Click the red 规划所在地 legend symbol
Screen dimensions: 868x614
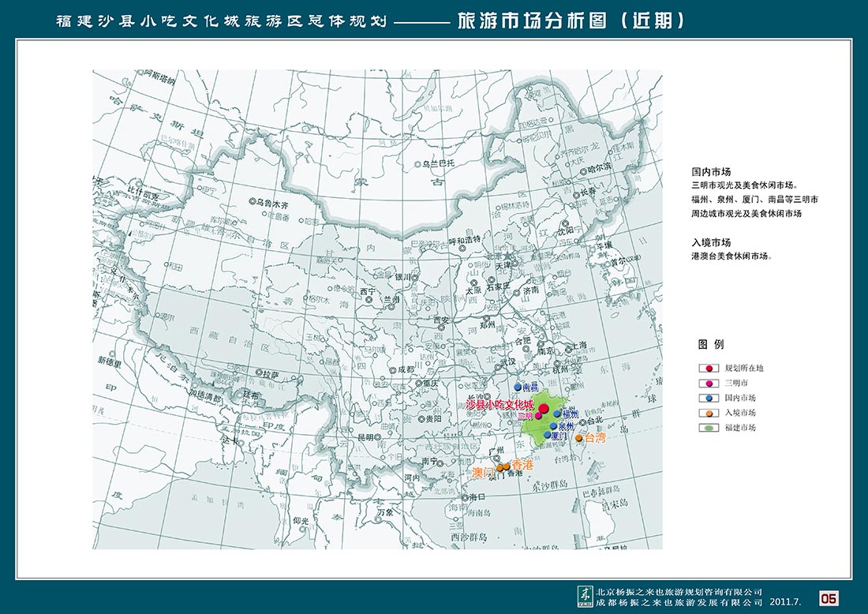click(709, 368)
